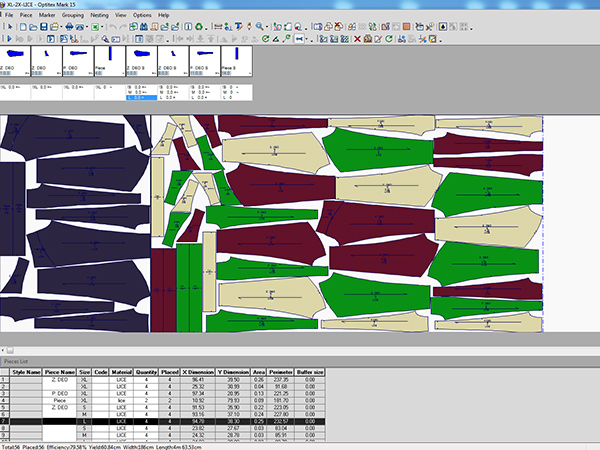Image resolution: width=600 pixels, height=450 pixels.
Task: Open dropdown arrow next to the Zoom icon
Action: coord(267,27)
